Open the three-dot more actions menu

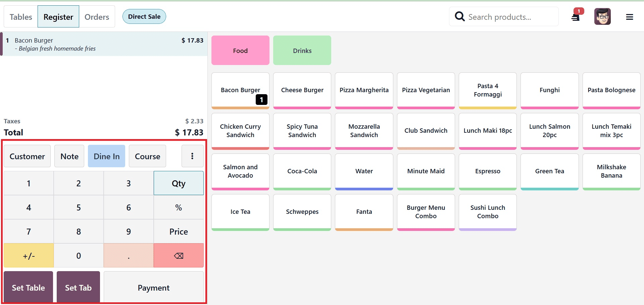pos(192,156)
